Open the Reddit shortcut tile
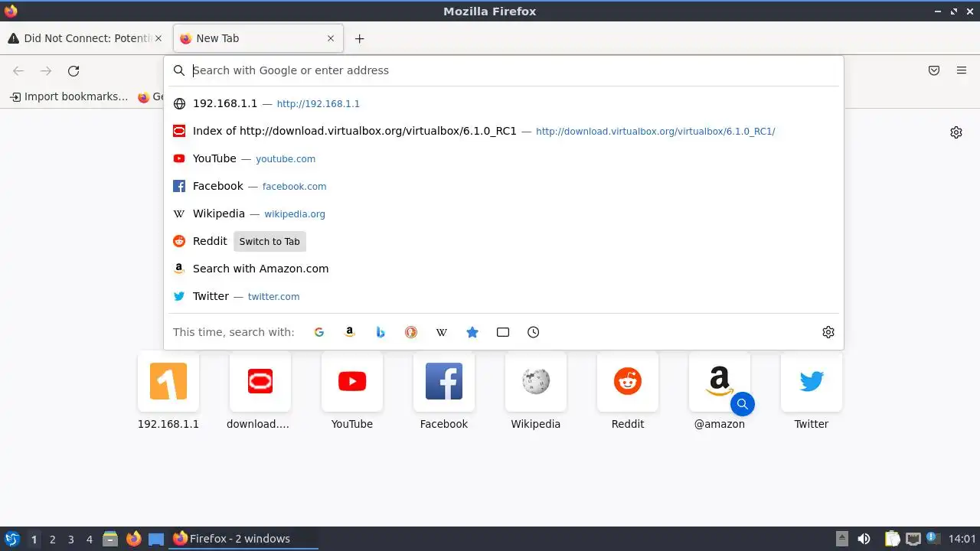980x551 pixels. pos(628,381)
